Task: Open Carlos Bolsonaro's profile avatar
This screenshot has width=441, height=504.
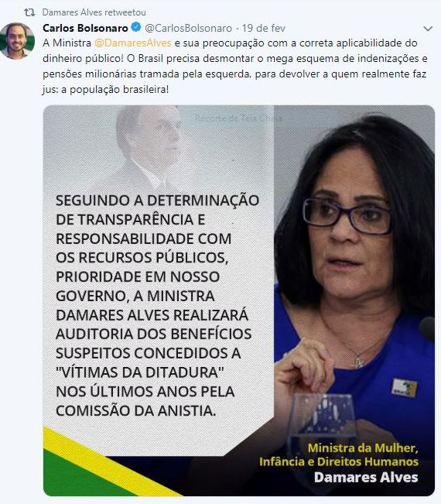Action: 17,41
